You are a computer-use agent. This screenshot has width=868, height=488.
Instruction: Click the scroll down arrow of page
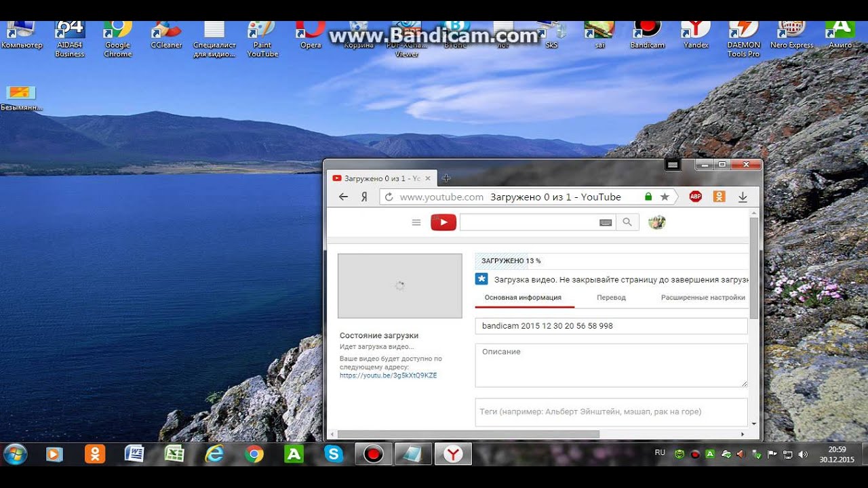click(x=755, y=424)
